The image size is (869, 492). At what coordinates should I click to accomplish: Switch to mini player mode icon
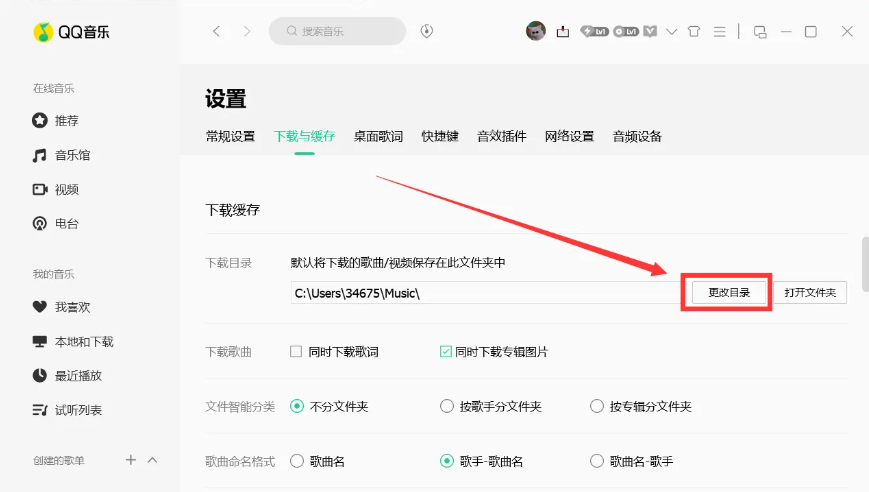pyautogui.click(x=760, y=31)
